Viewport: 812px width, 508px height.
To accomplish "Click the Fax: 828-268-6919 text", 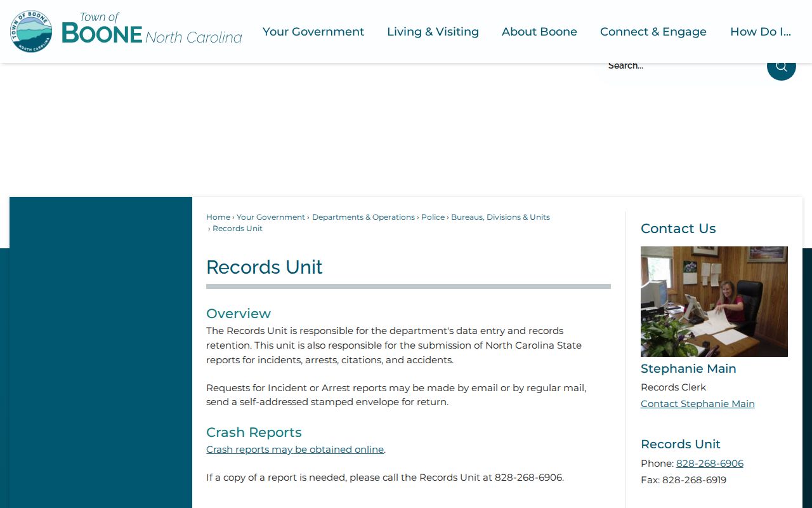I will coord(683,480).
